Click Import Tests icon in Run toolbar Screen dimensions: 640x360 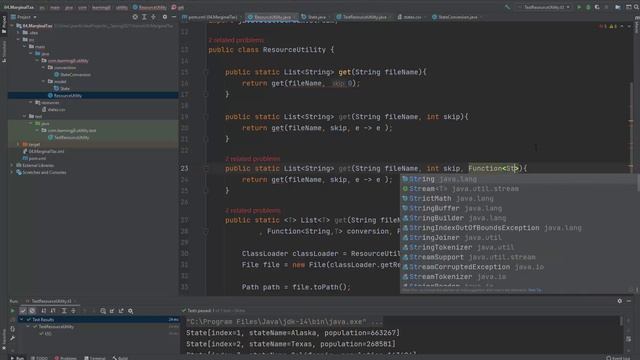112,311
